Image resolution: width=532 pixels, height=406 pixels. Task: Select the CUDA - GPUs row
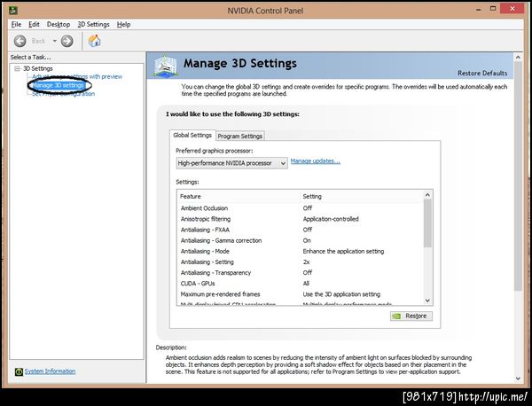(x=301, y=284)
